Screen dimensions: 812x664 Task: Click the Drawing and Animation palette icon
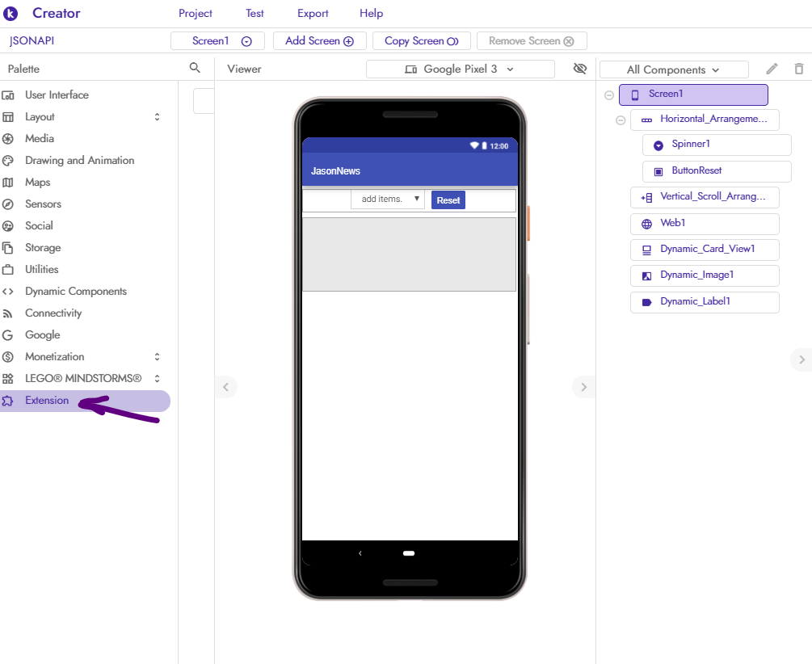coord(8,161)
